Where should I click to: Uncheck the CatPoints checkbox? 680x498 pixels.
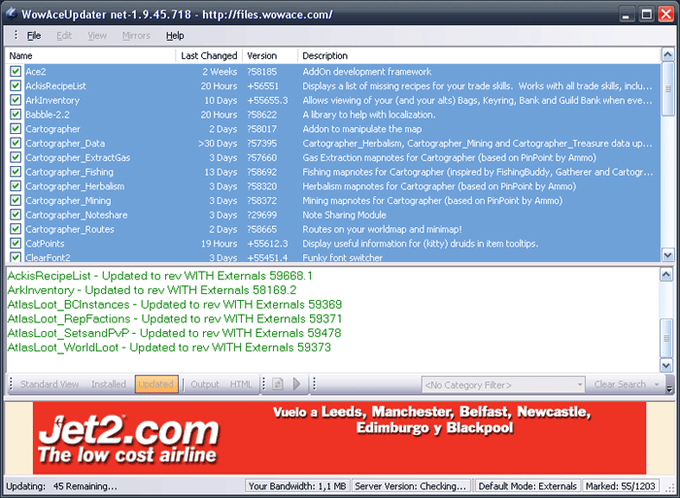click(x=16, y=243)
